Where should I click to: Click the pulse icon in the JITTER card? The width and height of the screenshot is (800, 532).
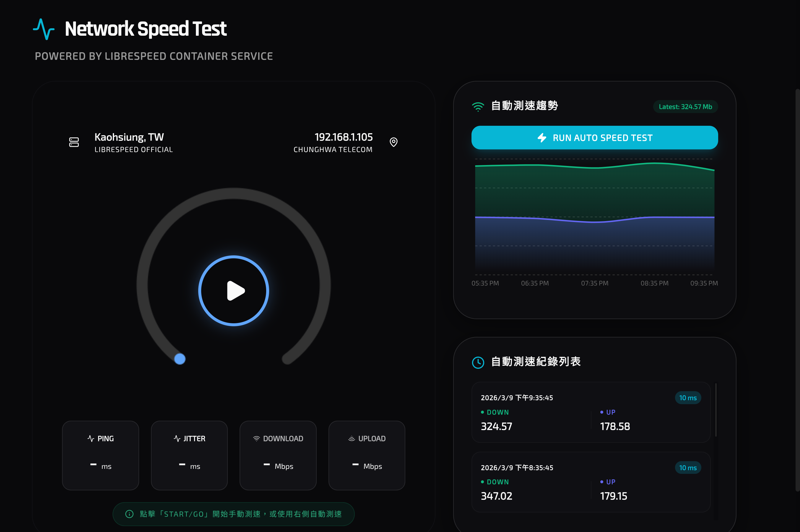coord(177,438)
